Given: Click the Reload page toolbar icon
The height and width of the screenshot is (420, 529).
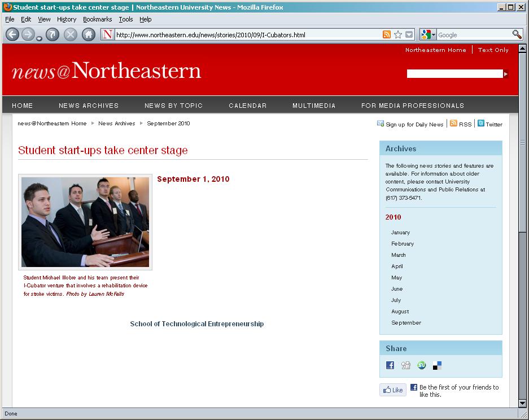Looking at the screenshot, I should pos(52,34).
